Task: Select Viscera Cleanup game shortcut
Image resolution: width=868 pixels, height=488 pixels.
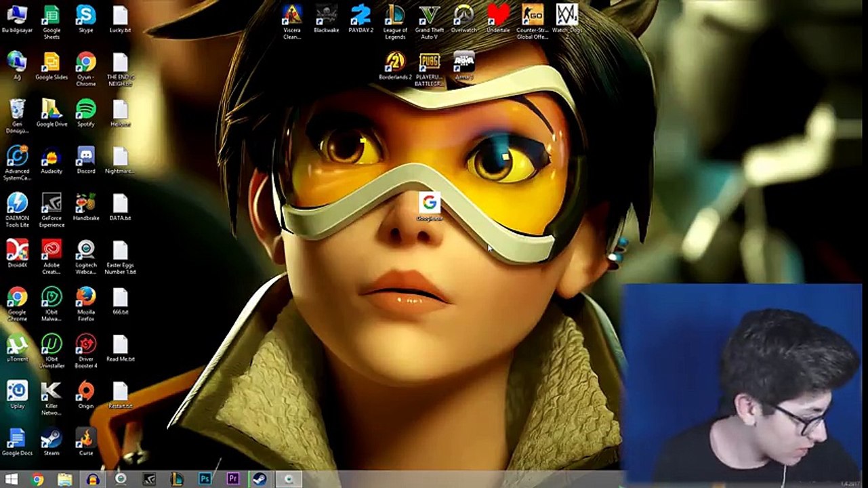Action: coord(292,22)
